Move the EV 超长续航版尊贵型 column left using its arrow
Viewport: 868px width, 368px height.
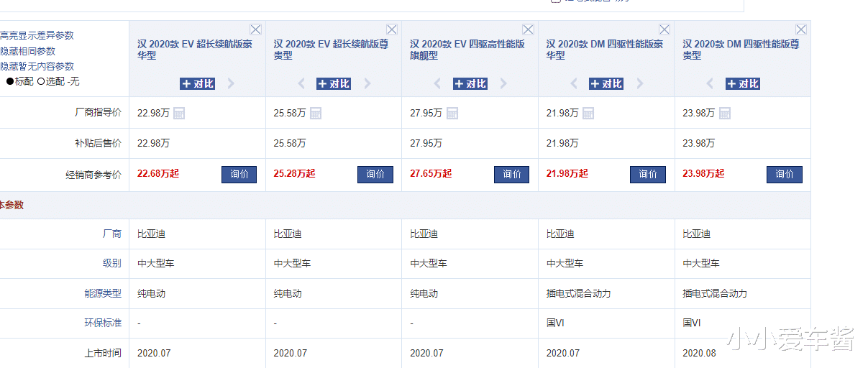click(301, 83)
